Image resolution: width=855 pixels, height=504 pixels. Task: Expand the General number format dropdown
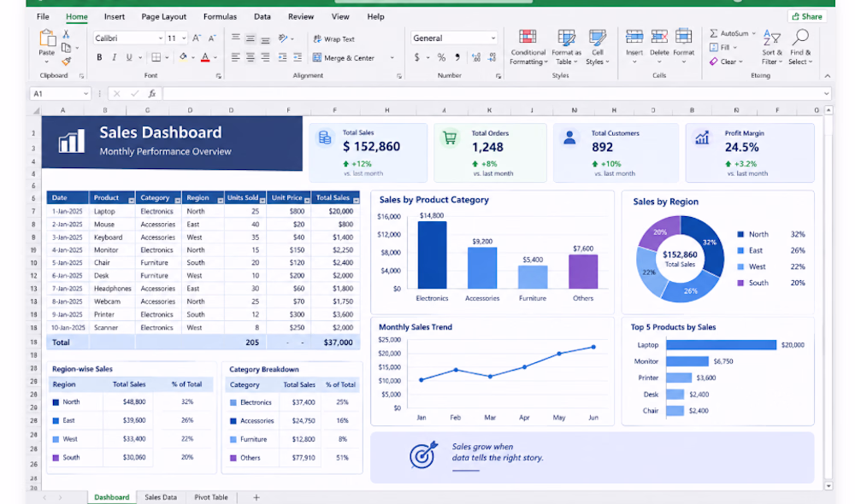point(493,38)
